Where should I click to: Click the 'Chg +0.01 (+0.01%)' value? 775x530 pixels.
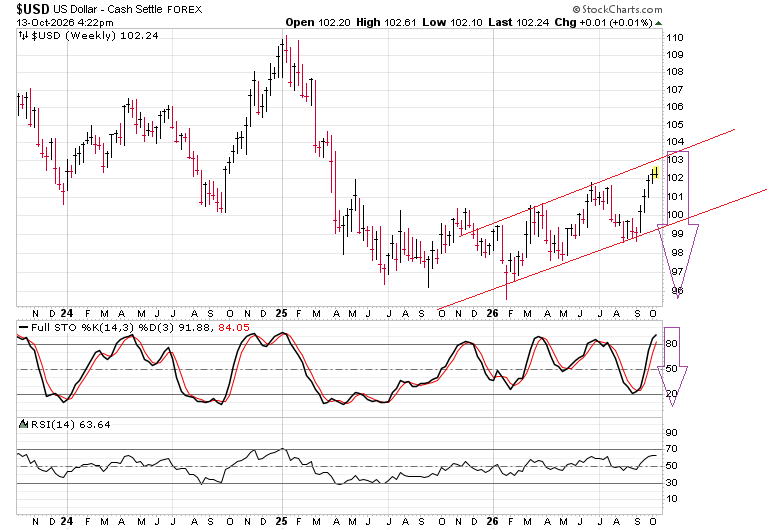603,23
